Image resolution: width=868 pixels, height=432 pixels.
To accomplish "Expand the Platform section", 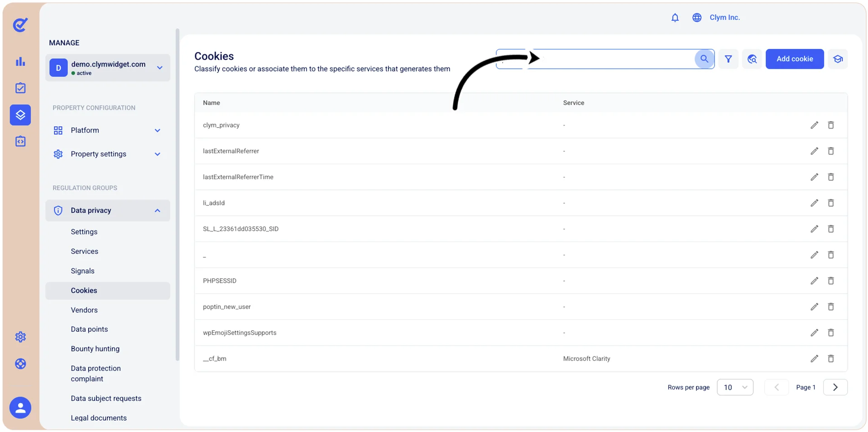I will (x=108, y=130).
